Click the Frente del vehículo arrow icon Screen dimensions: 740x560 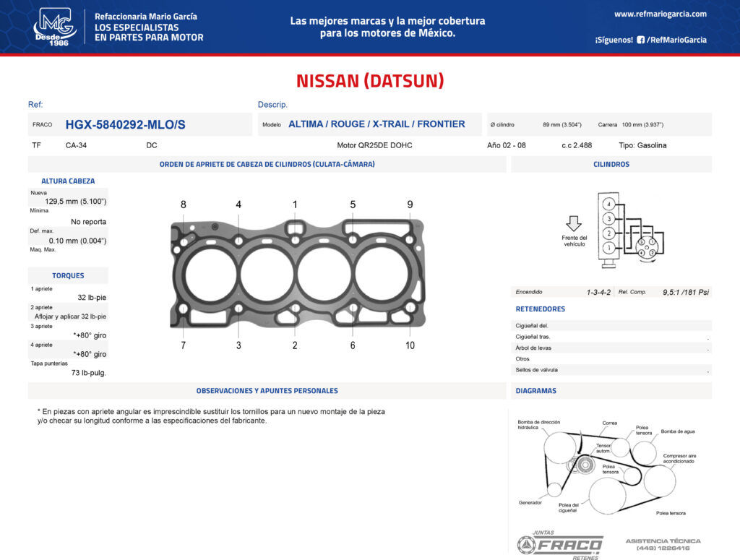573,223
